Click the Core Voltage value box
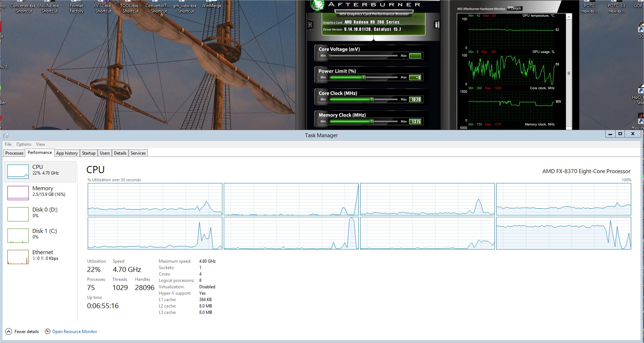The image size is (644, 343). (415, 55)
